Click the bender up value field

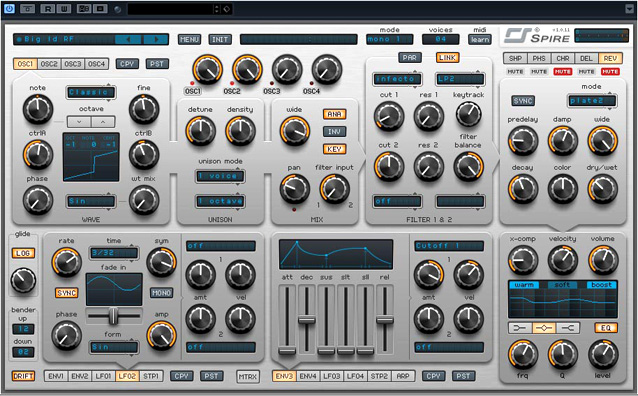tap(23, 329)
